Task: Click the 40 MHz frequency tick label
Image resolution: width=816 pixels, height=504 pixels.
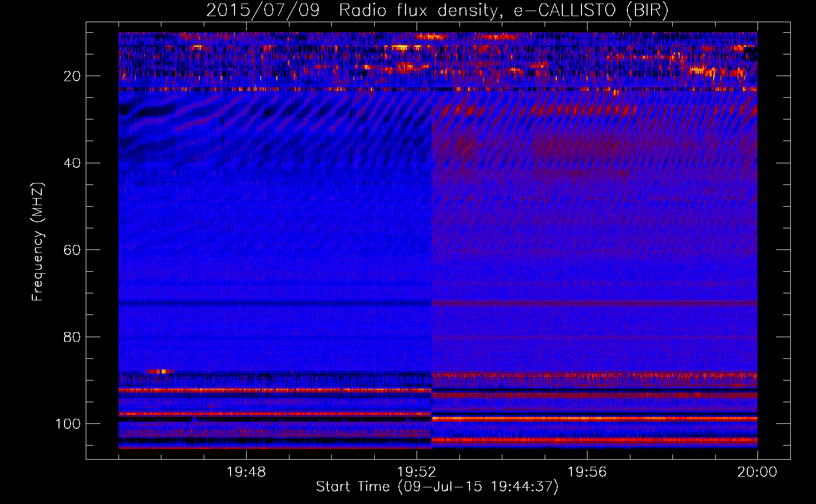Action: point(73,163)
